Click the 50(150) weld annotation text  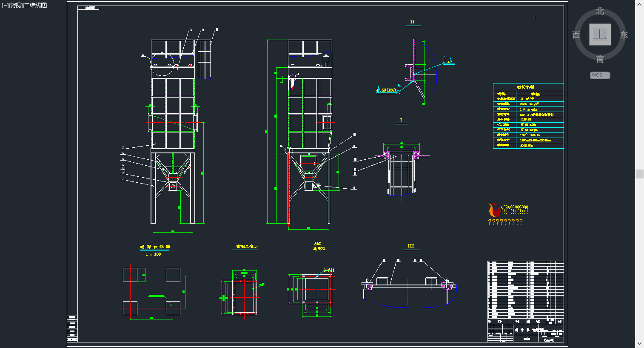click(388, 90)
